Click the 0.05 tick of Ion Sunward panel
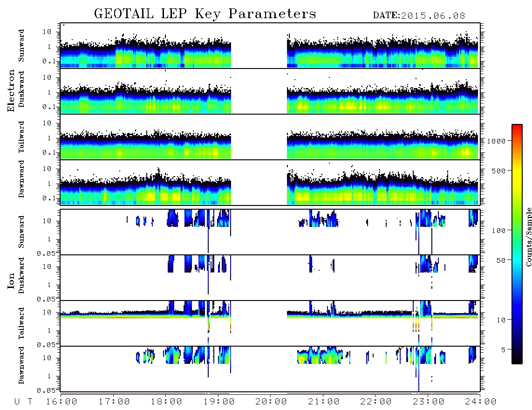Viewport: 532px width, 410px height. pyautogui.click(x=46, y=253)
